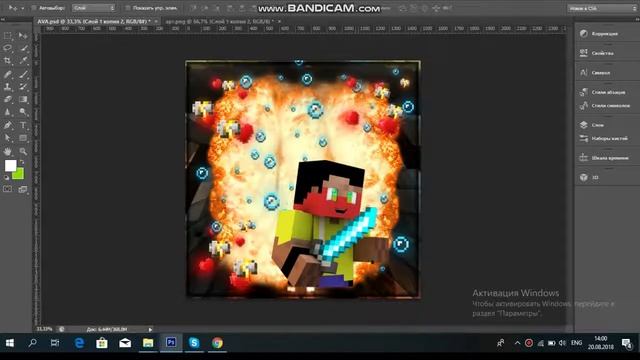Screen dimensions: 640x360
Task: Toggle Показать упр. элем. checkbox
Action: (x=128, y=8)
